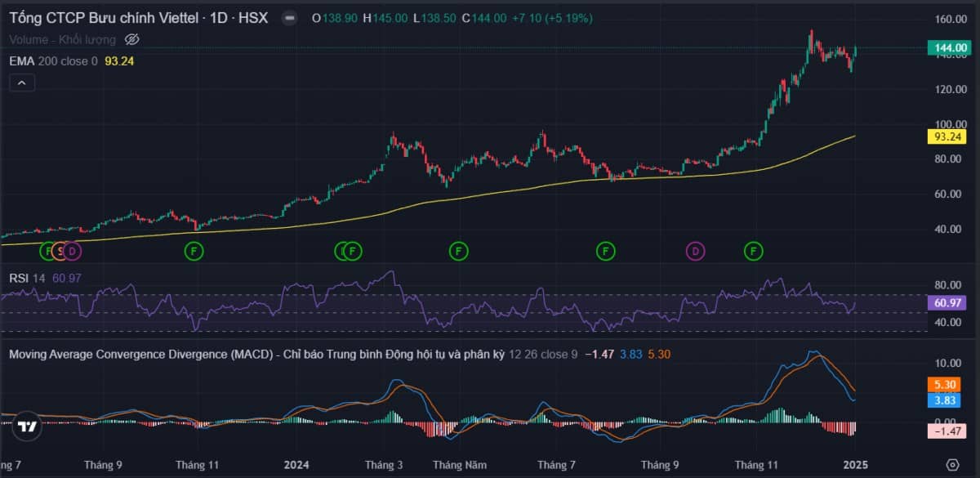This screenshot has height=478, width=980.
Task: Click the yellow 93.24 EMA price-axis label
Action: (947, 136)
